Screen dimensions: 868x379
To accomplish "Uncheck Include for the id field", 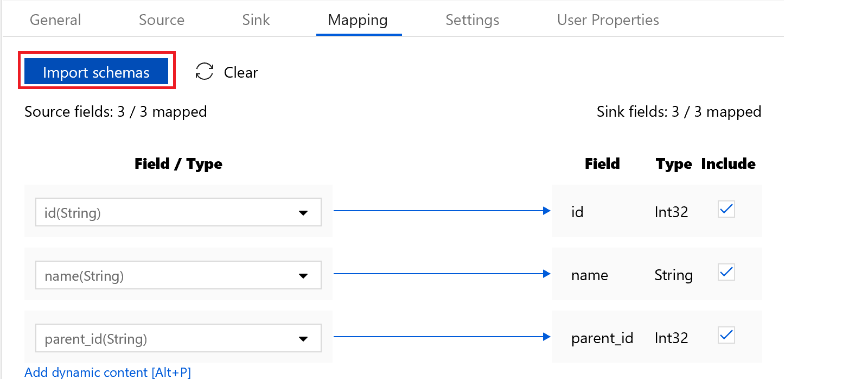I will pos(726,210).
